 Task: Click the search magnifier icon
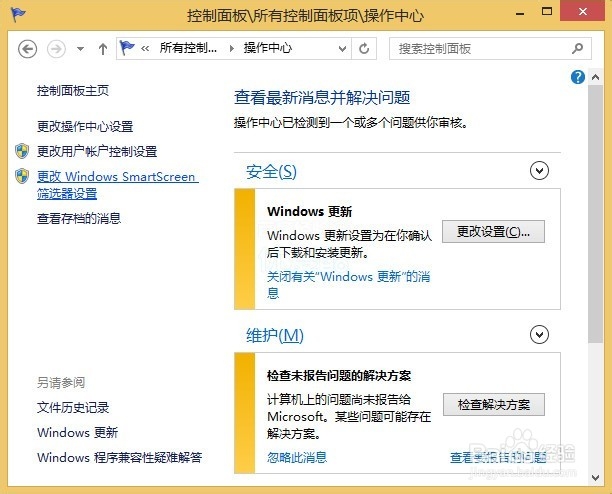click(577, 48)
